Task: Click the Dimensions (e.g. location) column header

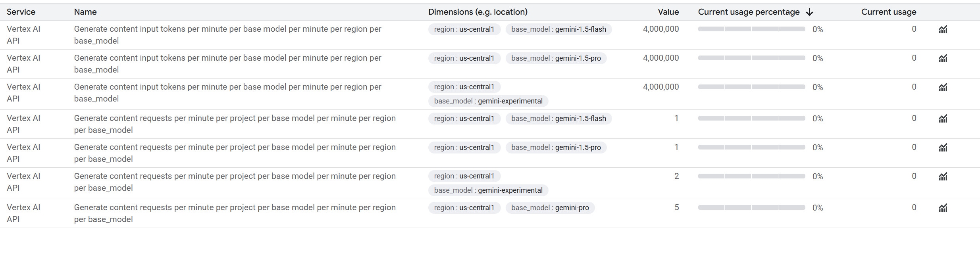Action: tap(477, 12)
